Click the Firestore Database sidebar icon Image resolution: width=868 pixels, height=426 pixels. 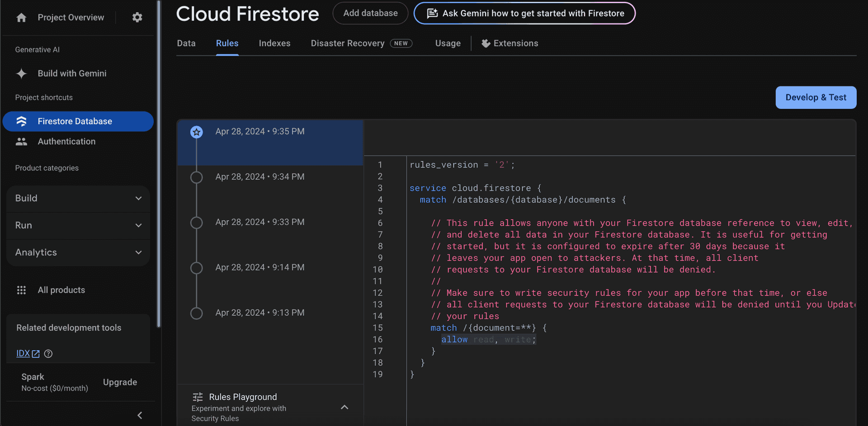tap(21, 121)
